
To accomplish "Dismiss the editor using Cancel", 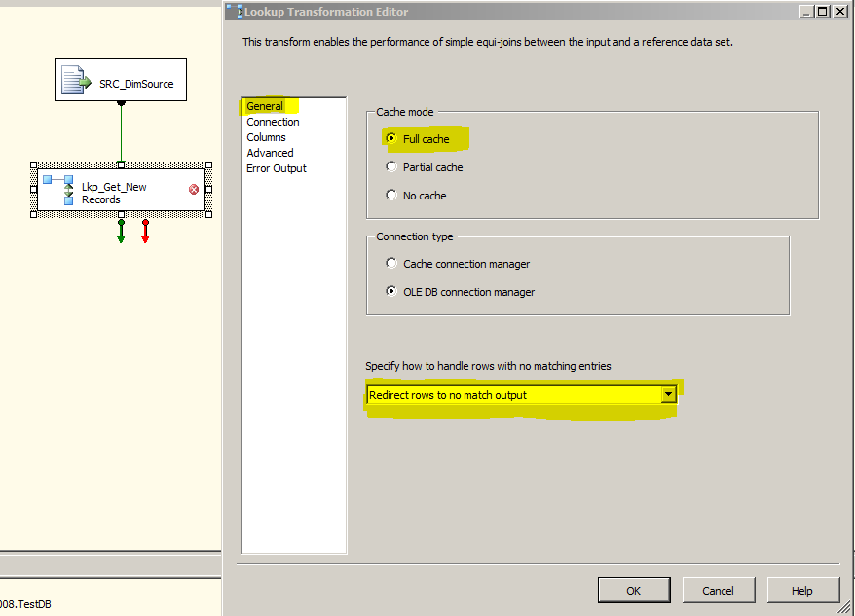I will click(719, 590).
